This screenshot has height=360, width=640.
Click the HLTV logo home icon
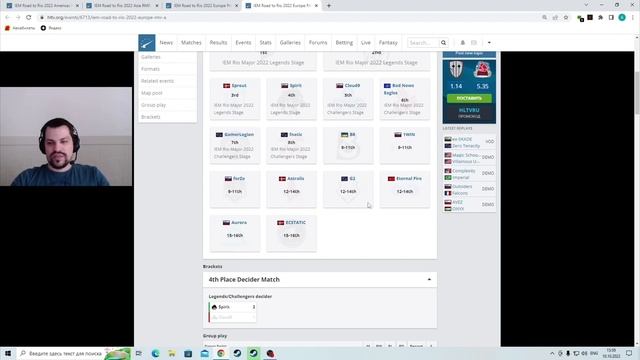(147, 42)
